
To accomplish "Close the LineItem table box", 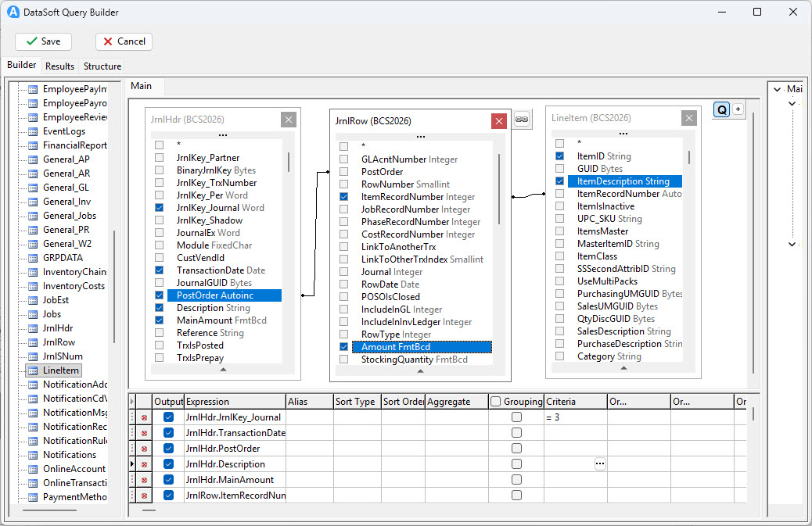I will [x=688, y=118].
